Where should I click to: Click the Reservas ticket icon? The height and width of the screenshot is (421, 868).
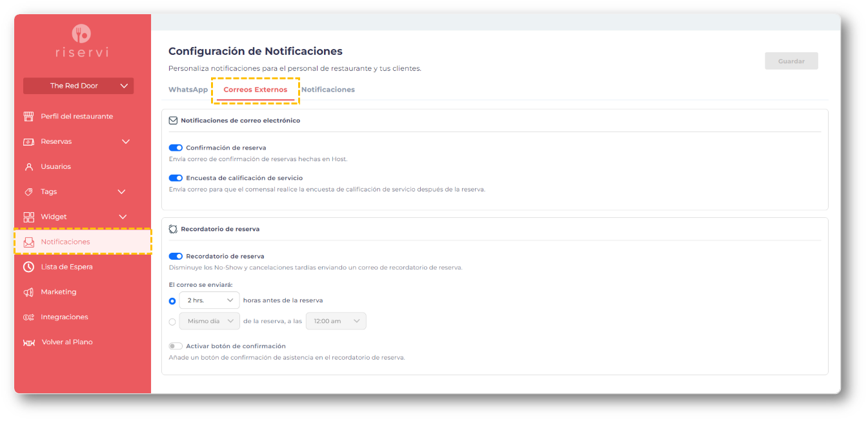pyautogui.click(x=28, y=142)
